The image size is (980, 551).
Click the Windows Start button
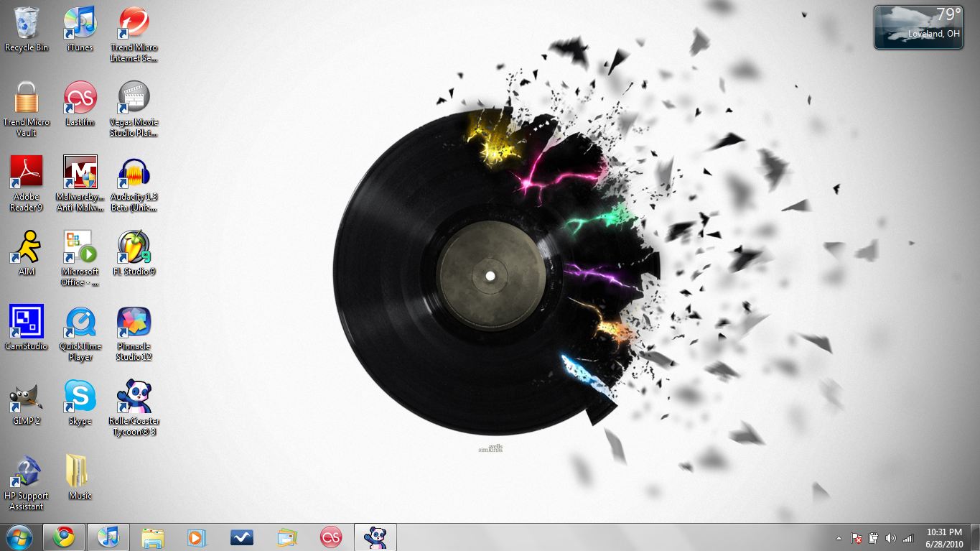(19, 537)
